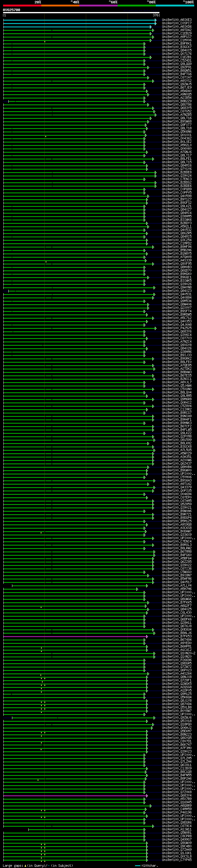Click the UniRef100_A2TDK2 hit label
This screenshot has height=868, width=197.
[177, 369]
